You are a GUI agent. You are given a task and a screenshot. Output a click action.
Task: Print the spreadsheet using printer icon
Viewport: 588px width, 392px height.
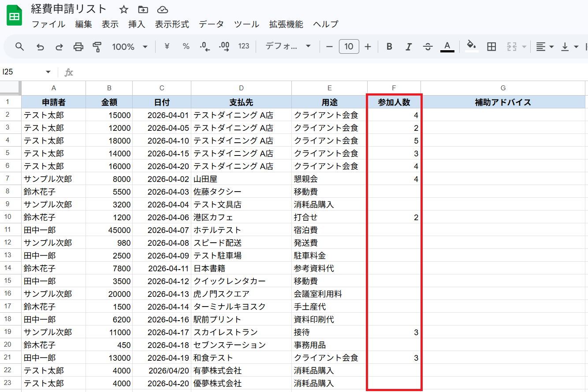[x=78, y=46]
